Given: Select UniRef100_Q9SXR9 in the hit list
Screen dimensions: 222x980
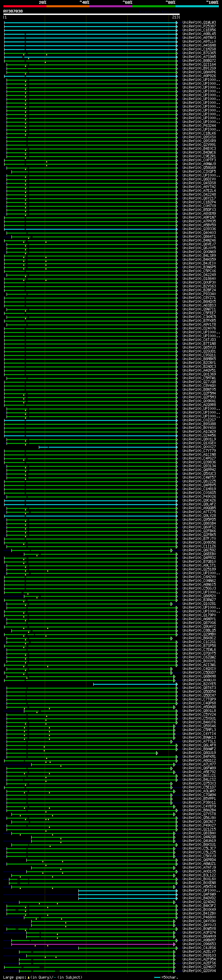Looking at the screenshot, I should [x=199, y=141].
